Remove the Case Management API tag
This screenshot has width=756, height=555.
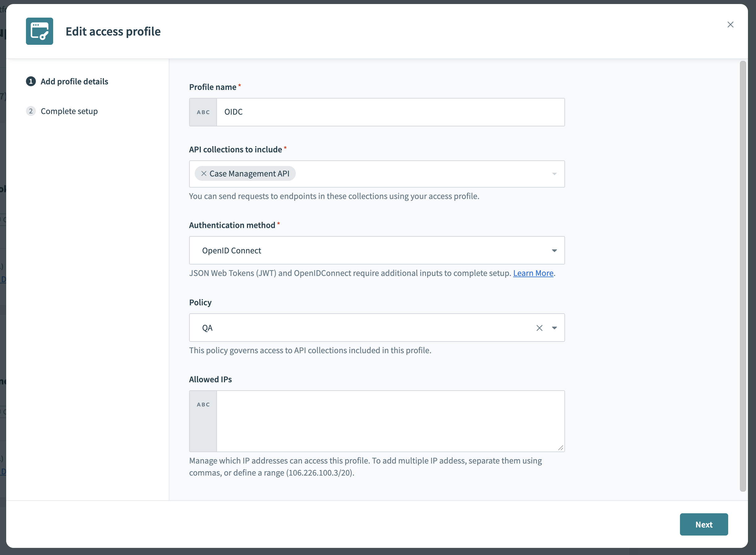click(x=204, y=173)
